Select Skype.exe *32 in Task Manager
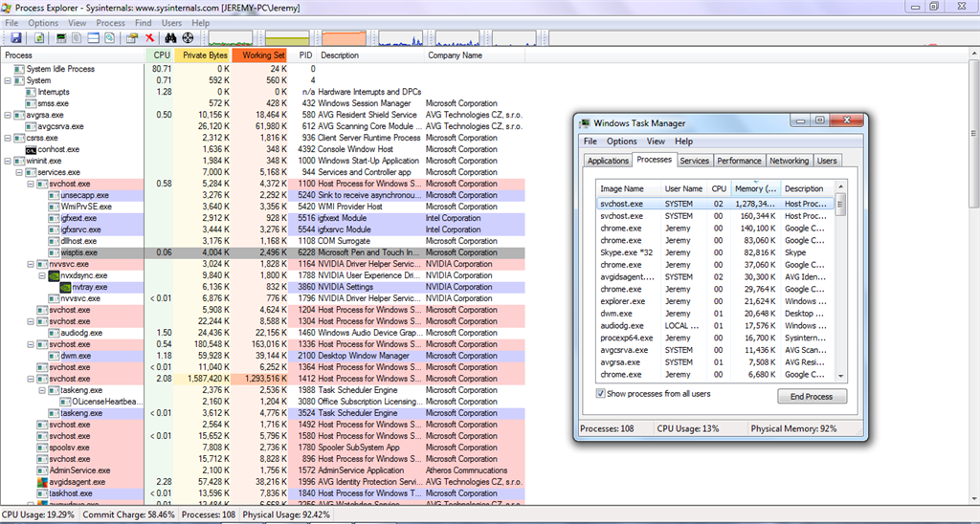The image size is (980, 524). click(715, 252)
